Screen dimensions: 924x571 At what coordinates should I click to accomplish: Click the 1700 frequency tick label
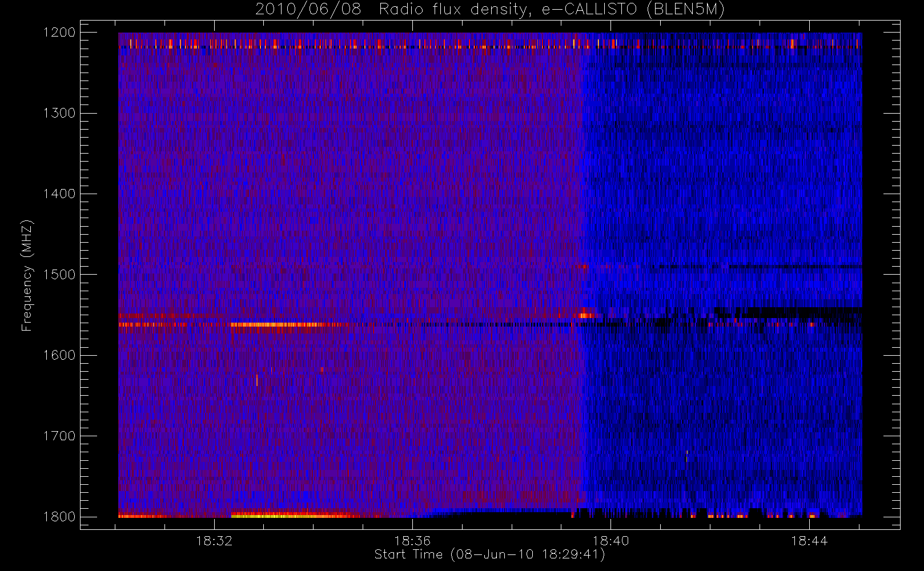tap(59, 436)
